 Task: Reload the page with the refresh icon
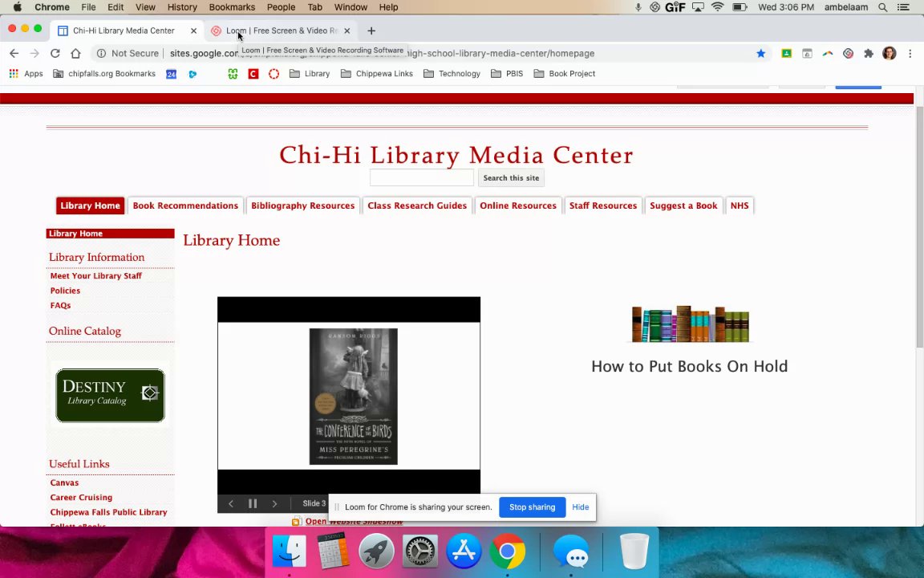55,53
